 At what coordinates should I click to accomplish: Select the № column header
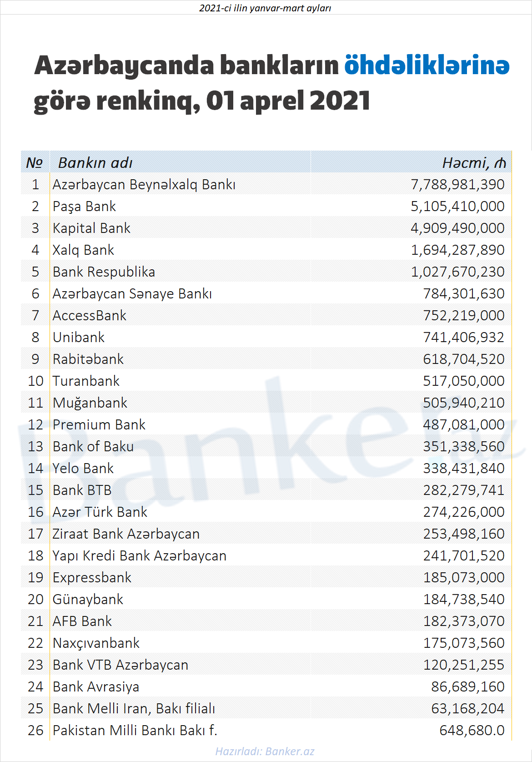pos(35,162)
